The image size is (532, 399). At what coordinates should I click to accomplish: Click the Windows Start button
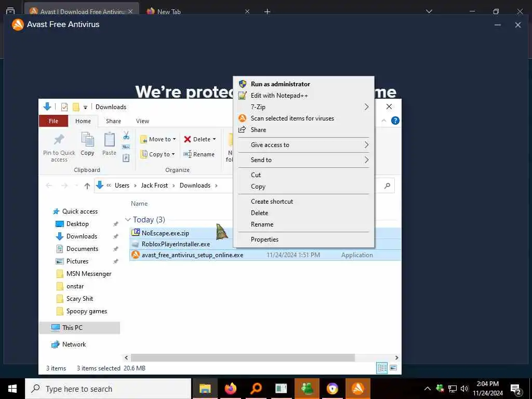coord(12,389)
